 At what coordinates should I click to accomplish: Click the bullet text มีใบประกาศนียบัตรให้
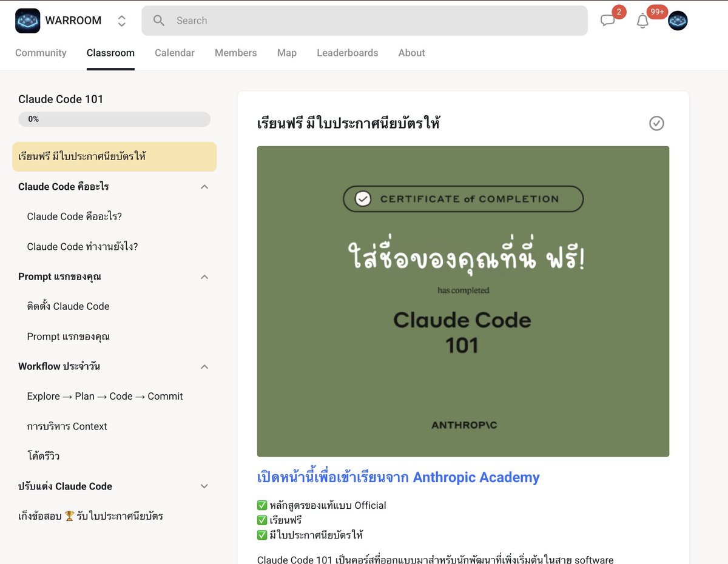pos(316,535)
